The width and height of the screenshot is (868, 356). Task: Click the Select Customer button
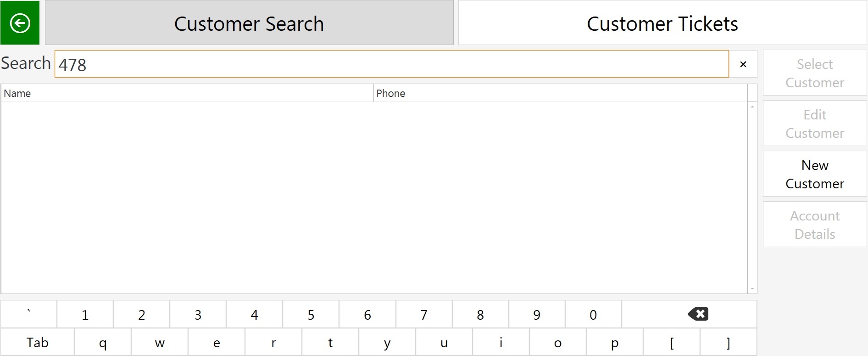coord(815,73)
